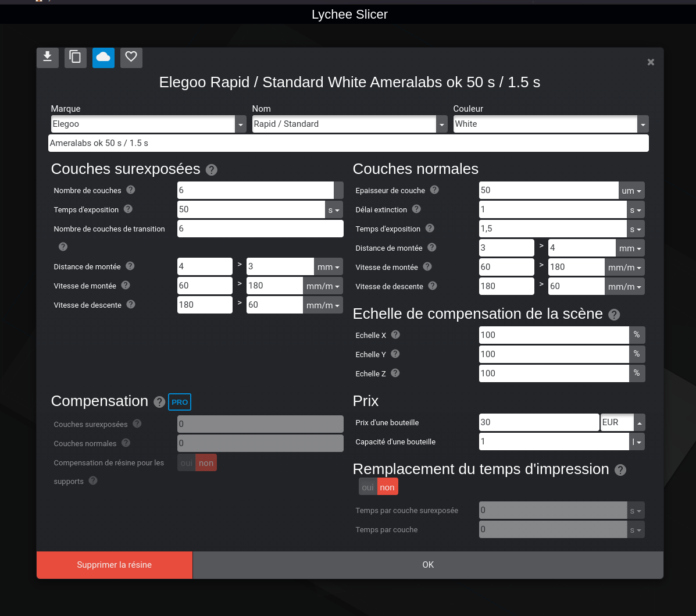Open burn-in exposure time unit dropdown
The image size is (696, 616).
[334, 209]
